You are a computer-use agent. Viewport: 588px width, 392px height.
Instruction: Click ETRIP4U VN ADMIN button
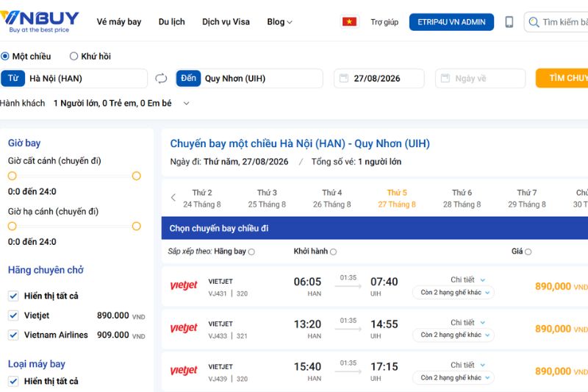coord(451,22)
